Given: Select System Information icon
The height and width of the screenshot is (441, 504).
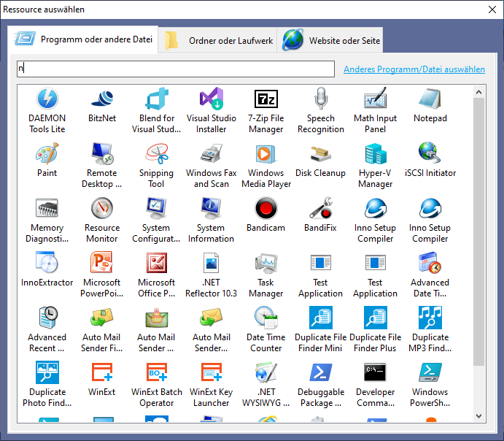Looking at the screenshot, I should click(x=212, y=208).
